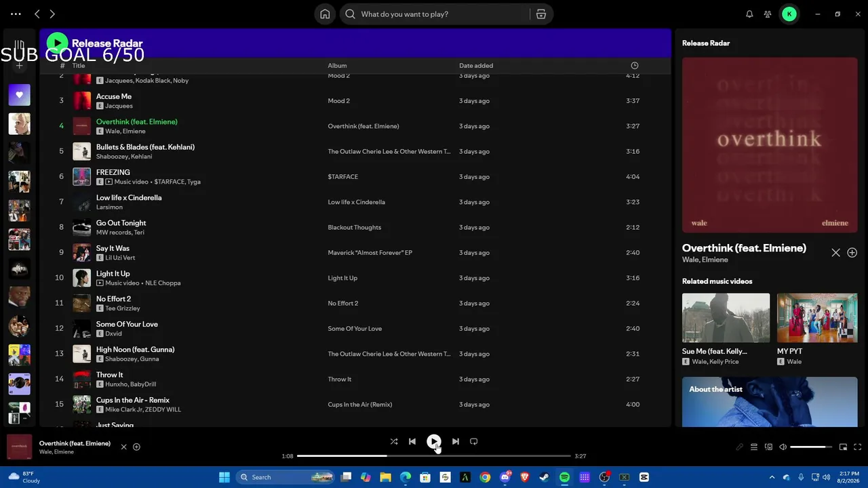
Task: Toggle the lyrics microphone icon
Action: 739,447
